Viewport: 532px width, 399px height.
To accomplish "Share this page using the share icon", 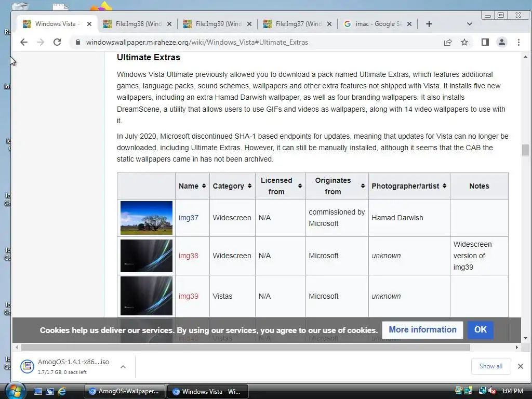I will pyautogui.click(x=447, y=42).
